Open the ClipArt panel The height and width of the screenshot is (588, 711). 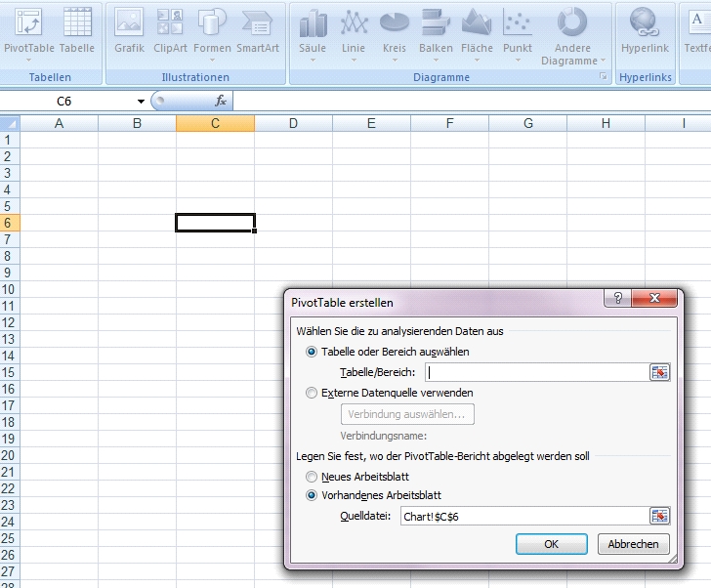coord(170,32)
